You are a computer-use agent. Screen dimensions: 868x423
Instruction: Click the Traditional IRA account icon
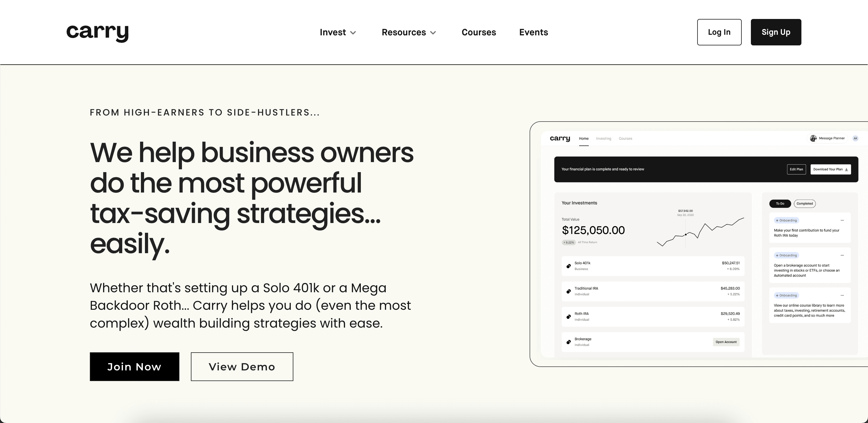[568, 291]
